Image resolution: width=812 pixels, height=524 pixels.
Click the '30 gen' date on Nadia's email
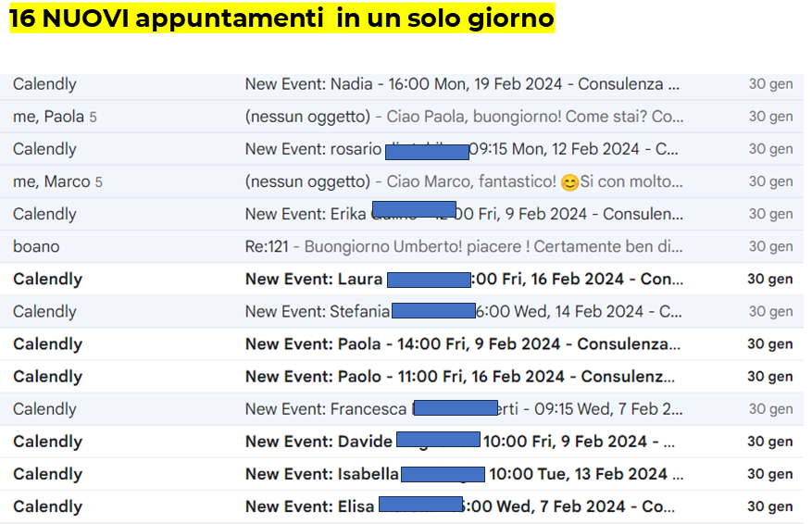click(x=770, y=84)
